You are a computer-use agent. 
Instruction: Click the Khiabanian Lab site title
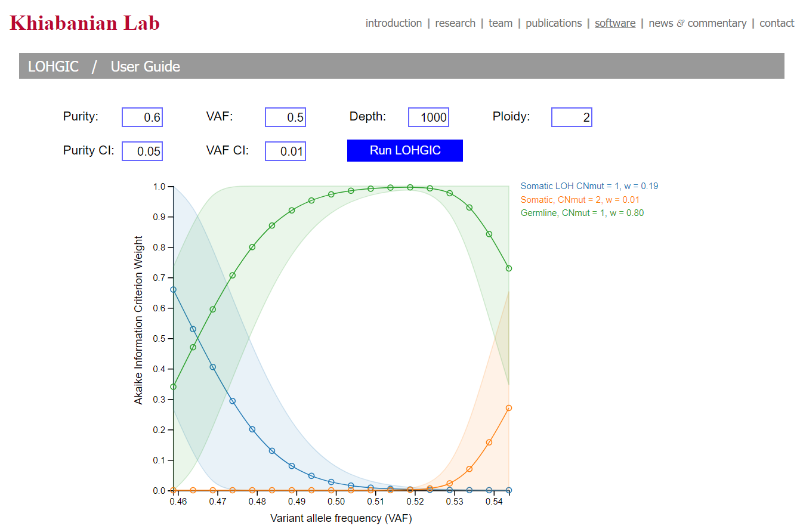click(85, 23)
